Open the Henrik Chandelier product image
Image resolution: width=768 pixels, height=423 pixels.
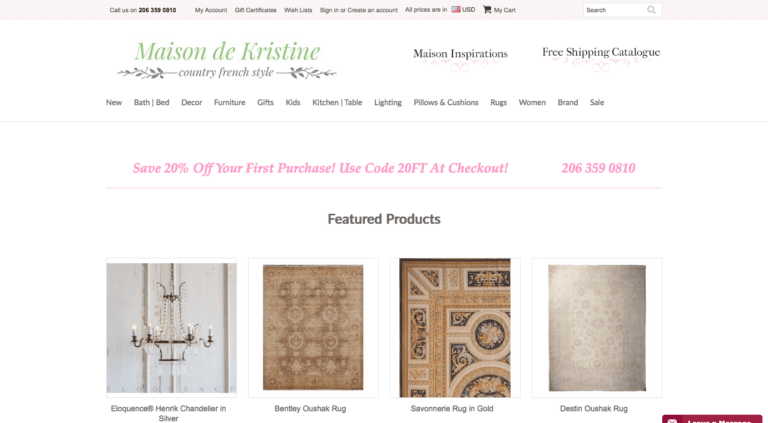pos(171,328)
